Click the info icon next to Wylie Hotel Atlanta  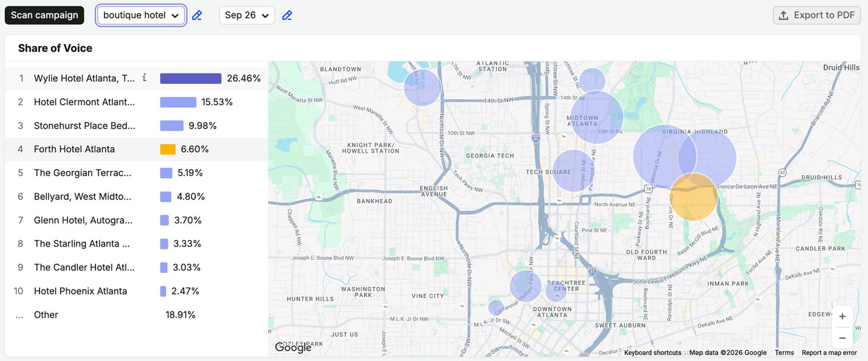point(145,78)
